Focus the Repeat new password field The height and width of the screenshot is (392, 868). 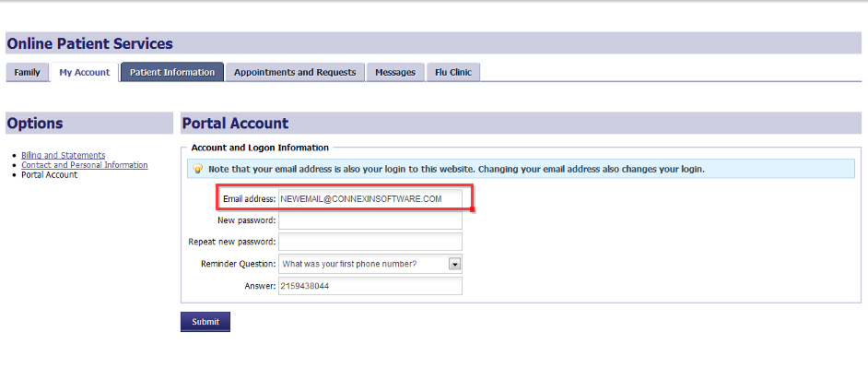point(369,242)
